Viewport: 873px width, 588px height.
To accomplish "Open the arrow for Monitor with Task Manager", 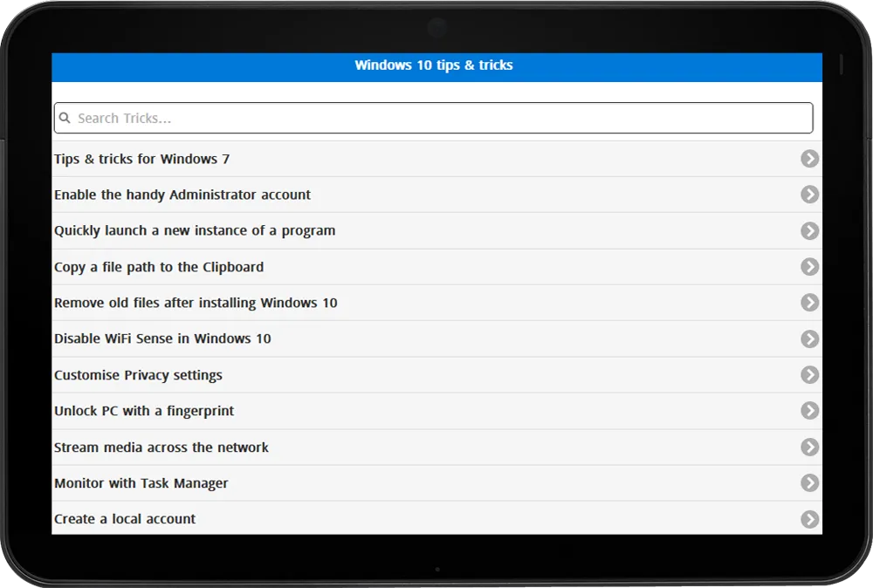I will (809, 482).
